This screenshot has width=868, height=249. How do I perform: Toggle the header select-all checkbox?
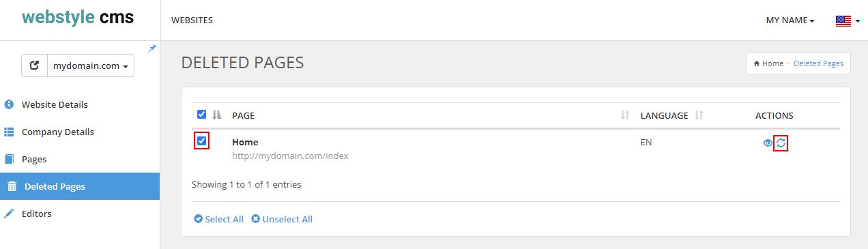tap(201, 115)
